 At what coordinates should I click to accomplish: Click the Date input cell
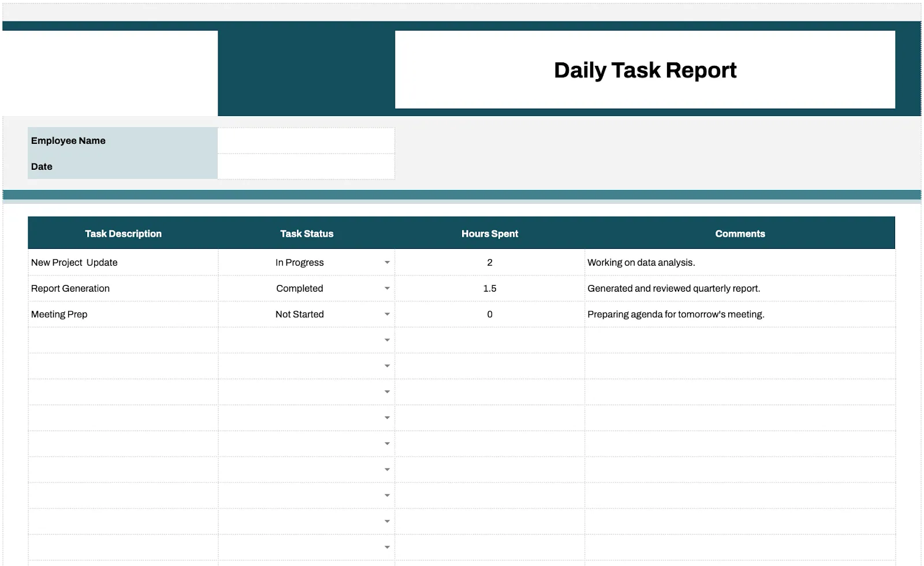[306, 166]
